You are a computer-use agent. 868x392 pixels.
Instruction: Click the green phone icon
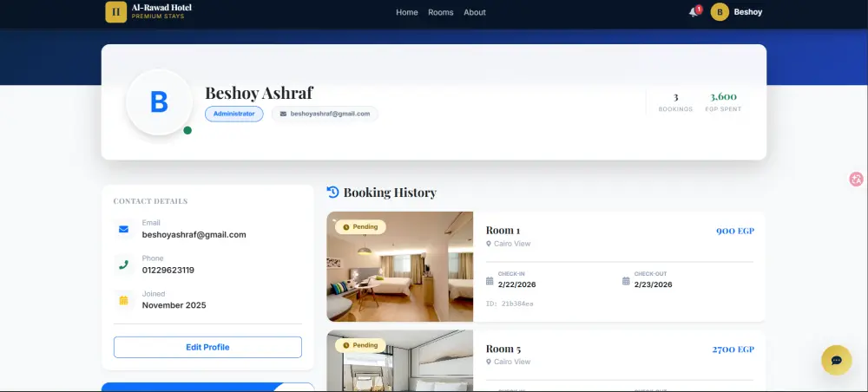[123, 265]
